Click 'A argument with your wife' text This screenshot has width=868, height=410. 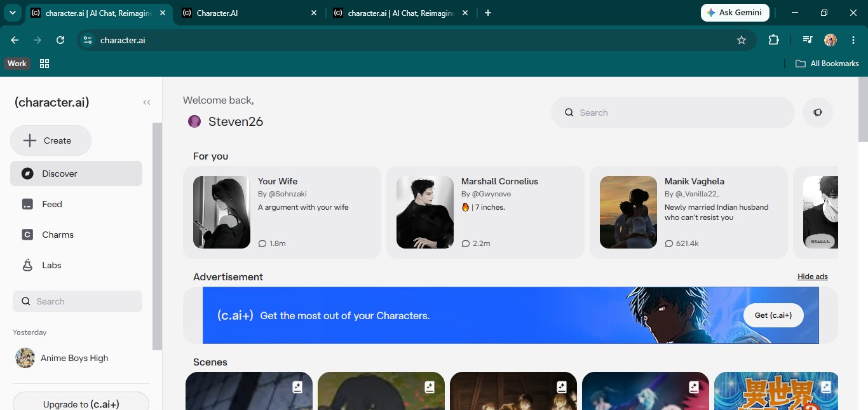click(x=303, y=207)
